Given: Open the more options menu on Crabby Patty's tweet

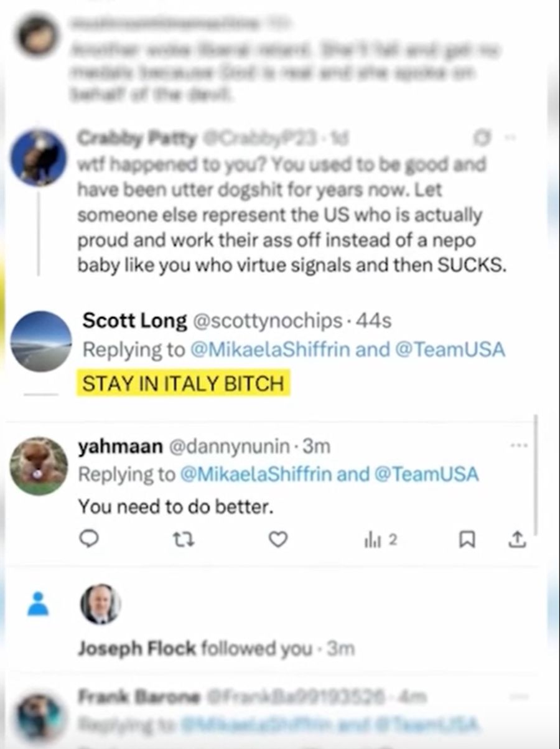Looking at the screenshot, I should (509, 138).
